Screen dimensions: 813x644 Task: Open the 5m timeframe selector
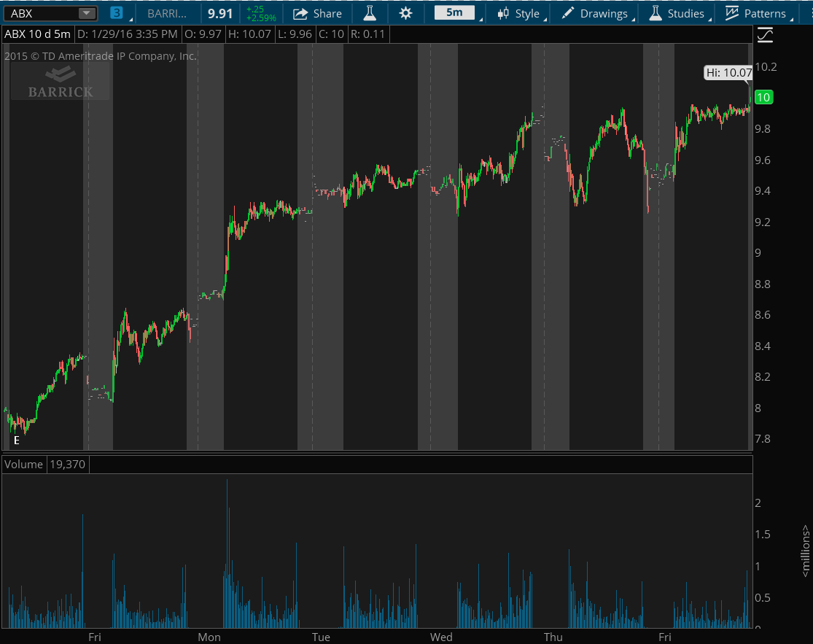click(454, 13)
